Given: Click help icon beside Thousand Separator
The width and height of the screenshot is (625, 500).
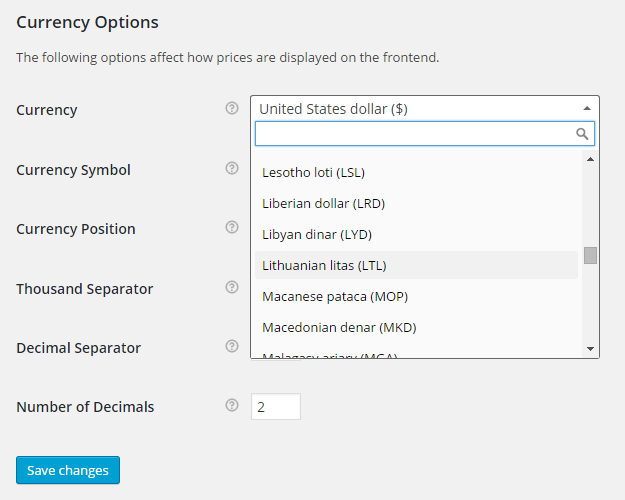Looking at the screenshot, I should click(232, 287).
